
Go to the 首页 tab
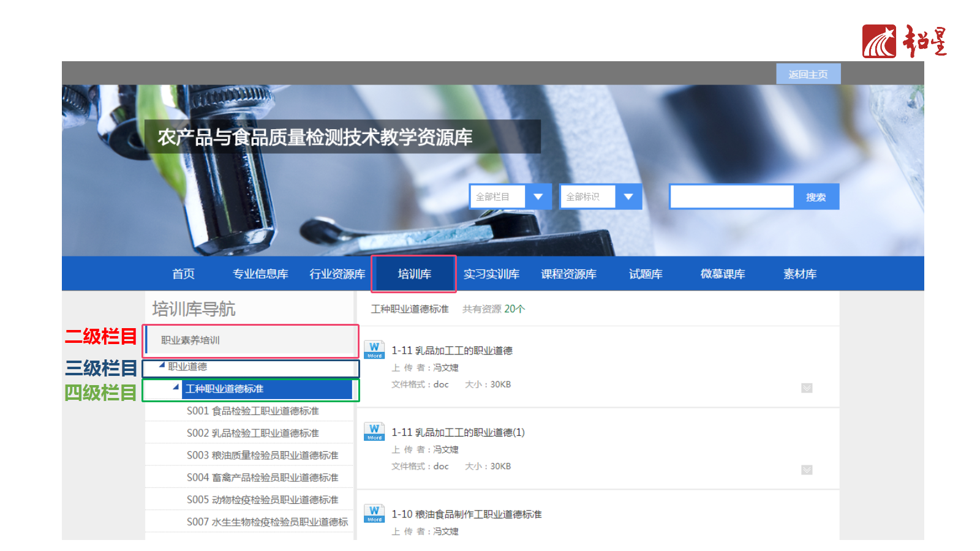tap(183, 274)
